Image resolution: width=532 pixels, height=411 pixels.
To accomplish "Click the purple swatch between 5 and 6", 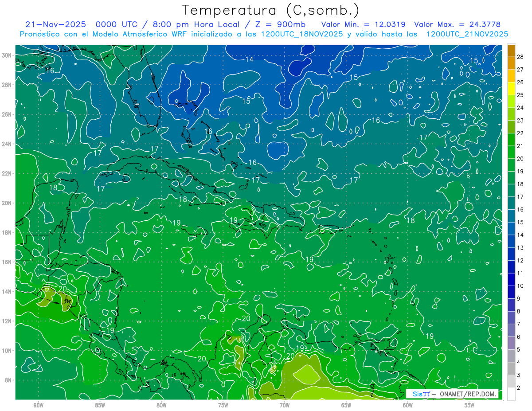I will 511,344.
